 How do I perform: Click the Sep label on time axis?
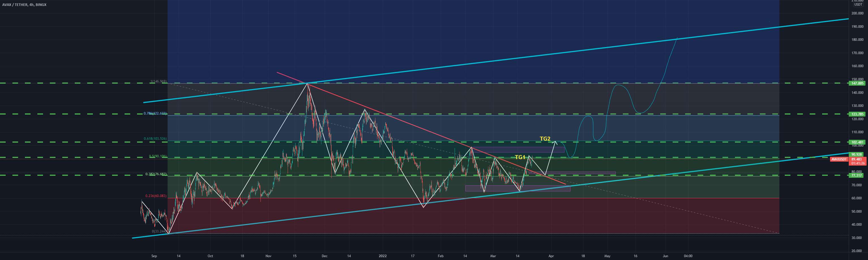pos(154,256)
